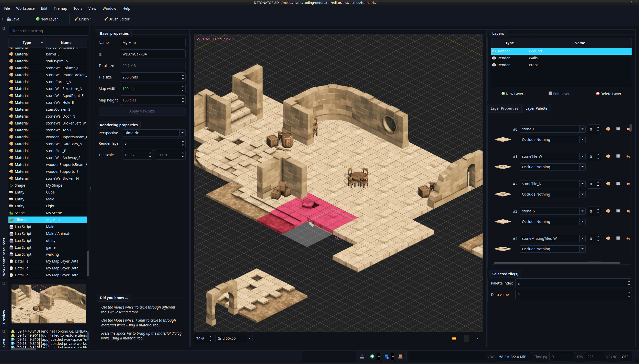Toggle visibility eye of Ground layer
This screenshot has width=639, height=364.
click(x=494, y=51)
